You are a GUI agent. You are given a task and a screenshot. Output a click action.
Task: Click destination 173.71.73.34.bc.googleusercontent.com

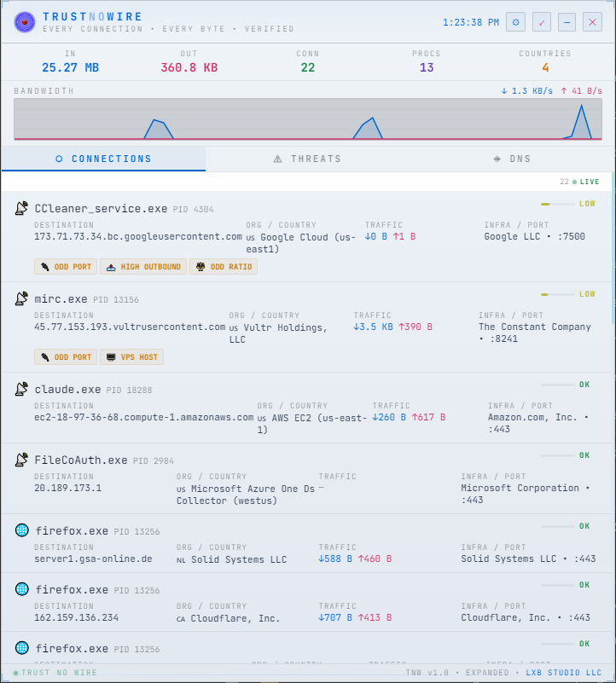(x=138, y=236)
